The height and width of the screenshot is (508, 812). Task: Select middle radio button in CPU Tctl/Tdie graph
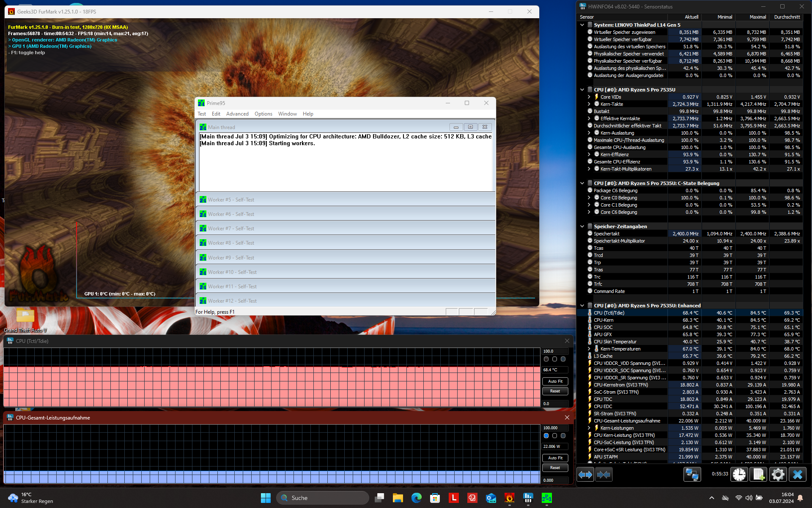[554, 359]
